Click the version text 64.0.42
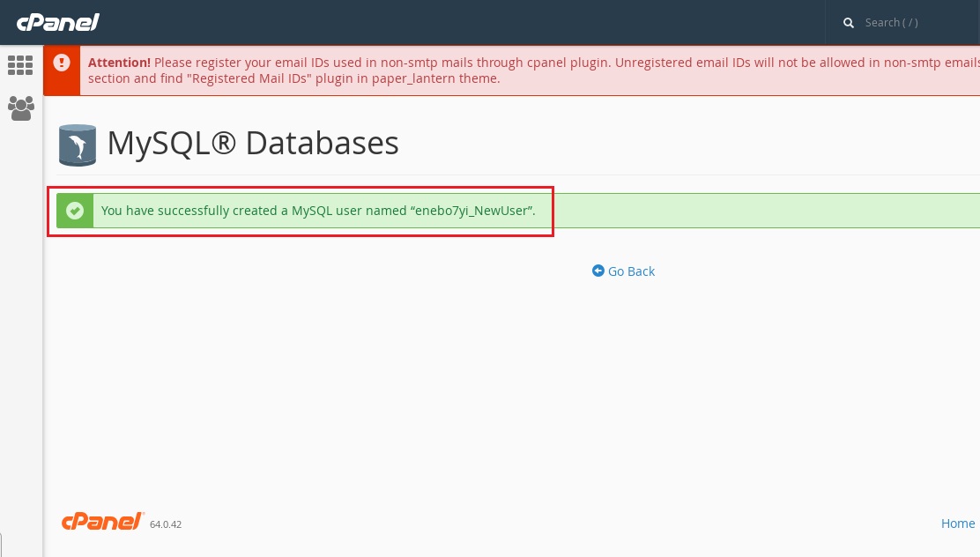Viewport: 980px width, 557px height. [166, 524]
